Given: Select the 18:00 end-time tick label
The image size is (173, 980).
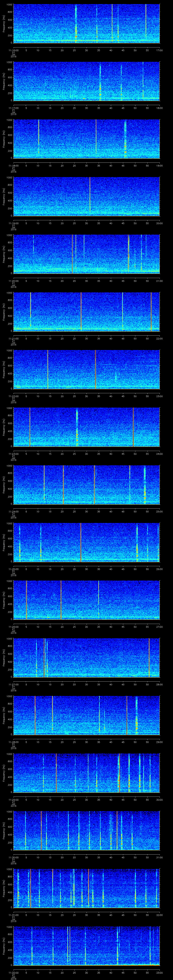Looking at the screenshot, I should click(159, 108).
